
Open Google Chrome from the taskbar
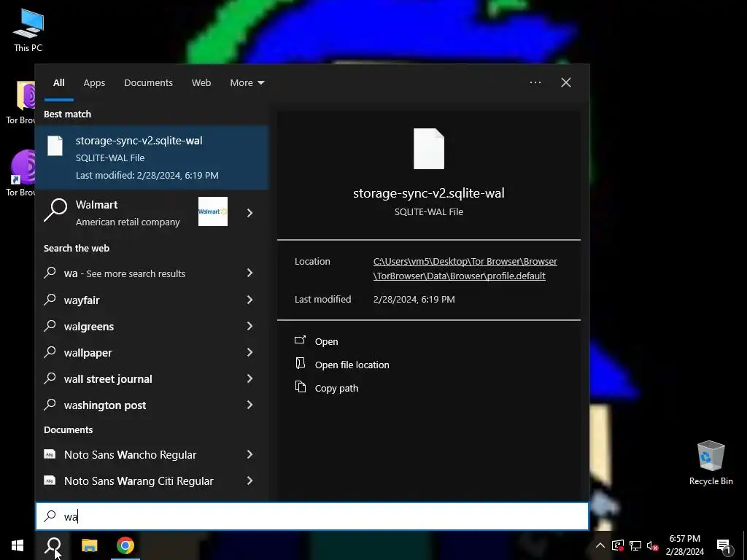point(125,545)
